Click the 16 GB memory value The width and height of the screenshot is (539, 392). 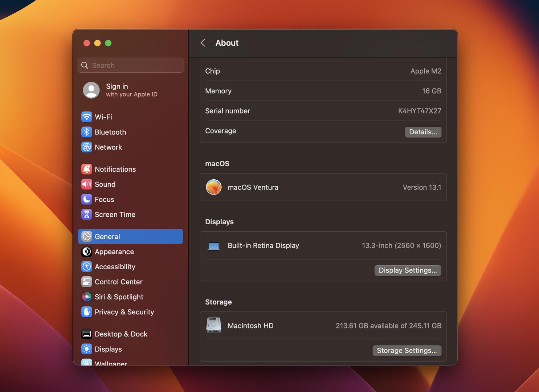pyautogui.click(x=432, y=91)
